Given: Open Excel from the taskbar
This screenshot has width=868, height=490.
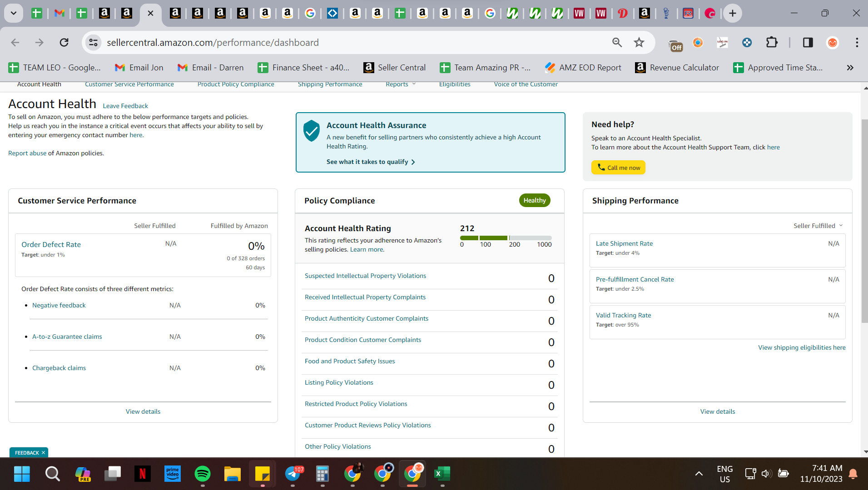Looking at the screenshot, I should pos(441,474).
